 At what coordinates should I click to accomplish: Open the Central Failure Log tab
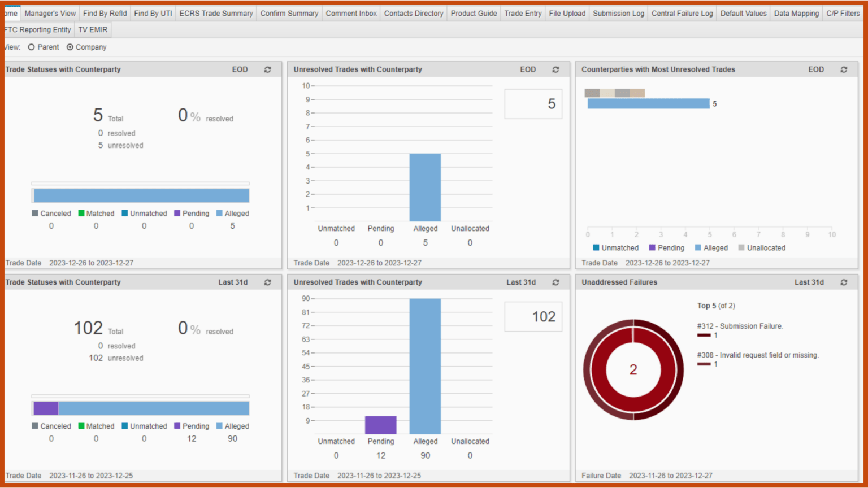(x=682, y=13)
